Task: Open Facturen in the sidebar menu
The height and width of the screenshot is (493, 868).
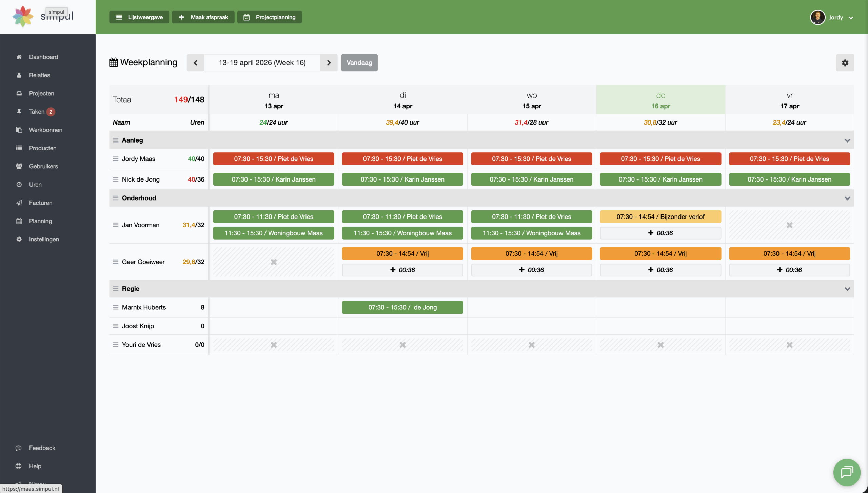Action: tap(40, 203)
